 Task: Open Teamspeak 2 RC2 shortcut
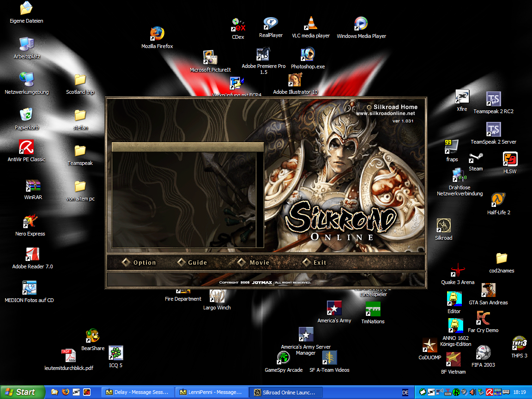pos(493,99)
